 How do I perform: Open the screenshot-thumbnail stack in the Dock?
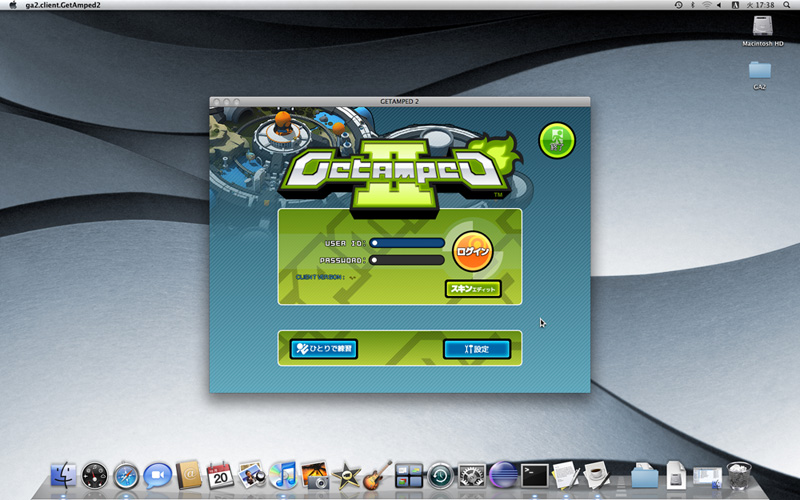(707, 477)
